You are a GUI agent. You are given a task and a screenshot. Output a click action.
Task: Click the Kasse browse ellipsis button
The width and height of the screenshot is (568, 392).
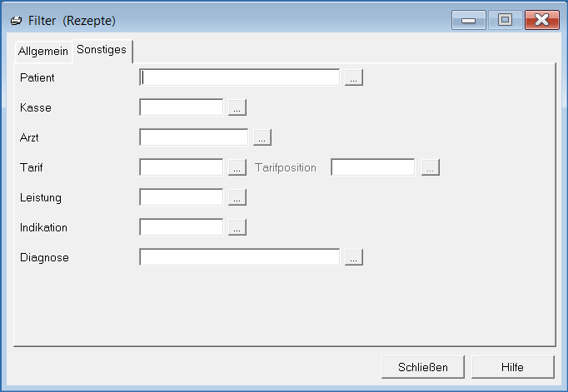coord(237,107)
